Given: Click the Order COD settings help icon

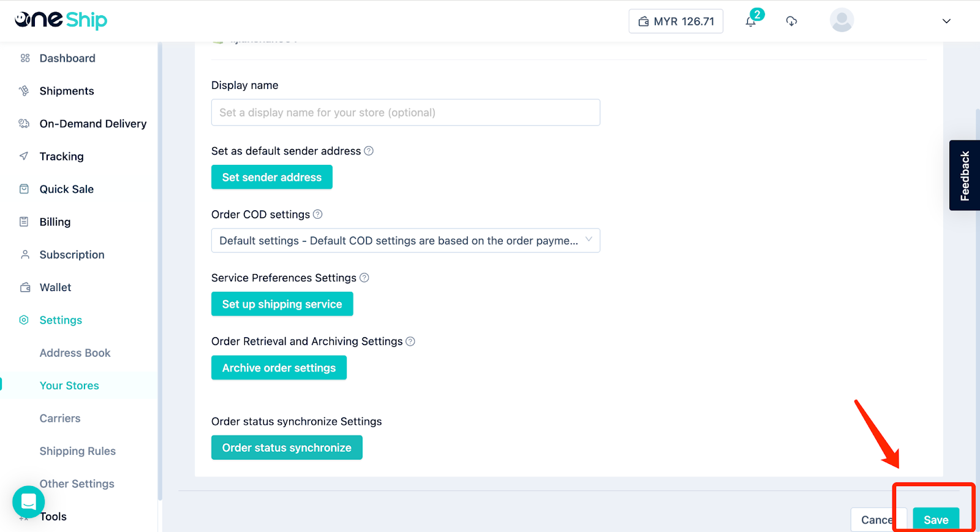Looking at the screenshot, I should coord(317,215).
